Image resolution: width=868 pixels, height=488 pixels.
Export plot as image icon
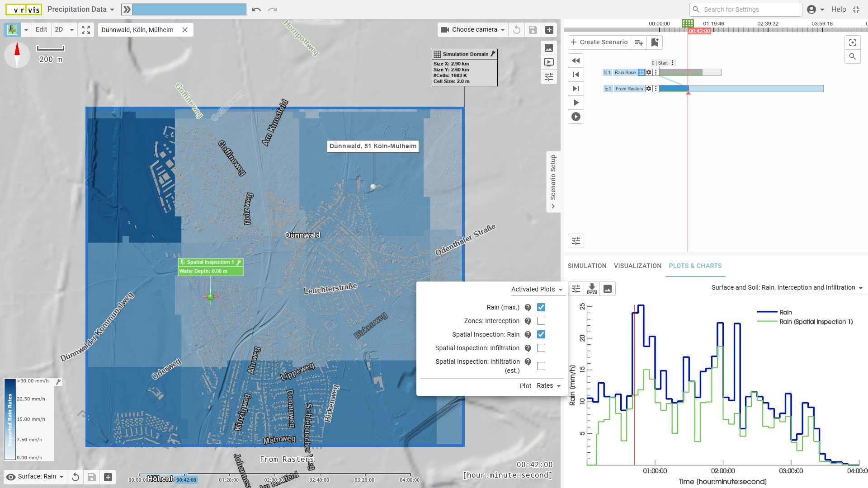pyautogui.click(x=608, y=289)
